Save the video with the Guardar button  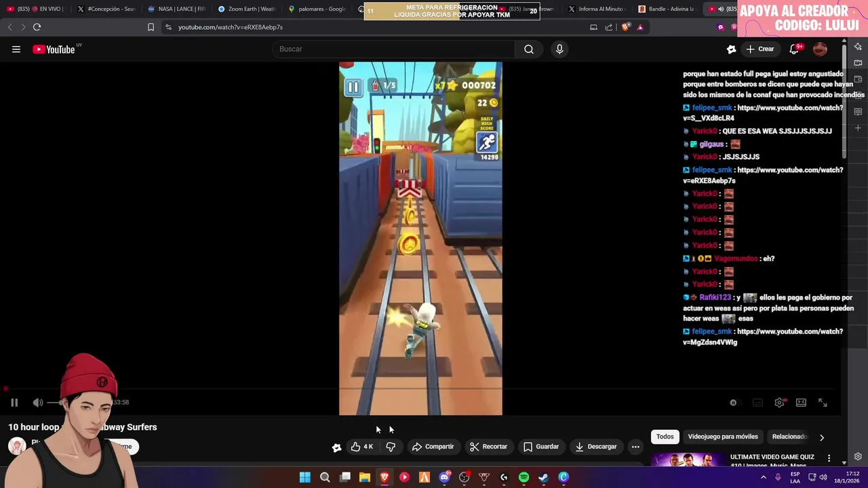click(x=541, y=447)
